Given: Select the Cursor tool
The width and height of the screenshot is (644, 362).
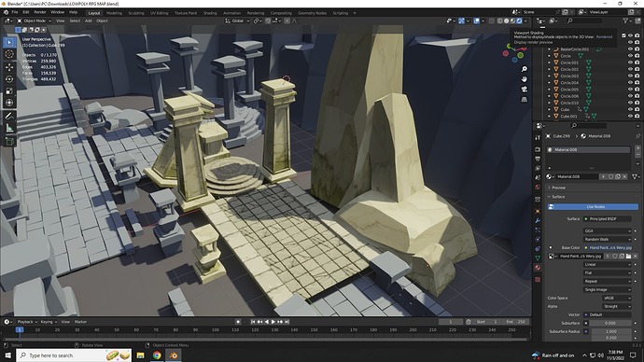Looking at the screenshot, I should (9, 54).
